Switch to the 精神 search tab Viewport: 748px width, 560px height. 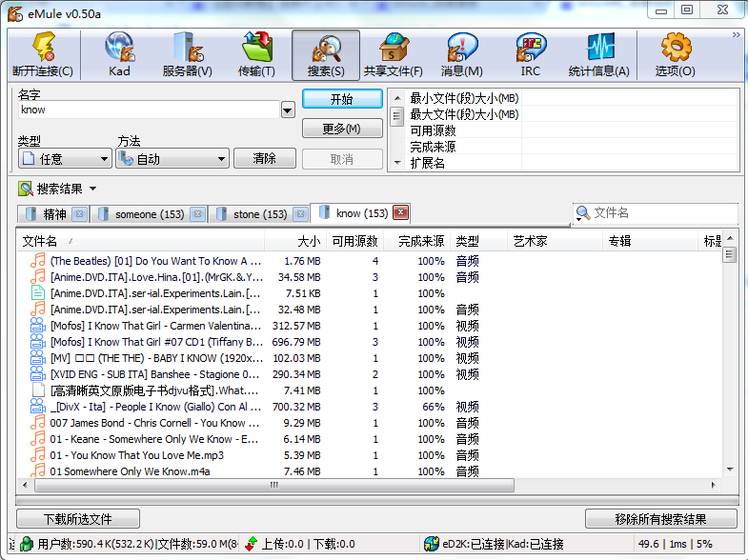pyautogui.click(x=54, y=214)
